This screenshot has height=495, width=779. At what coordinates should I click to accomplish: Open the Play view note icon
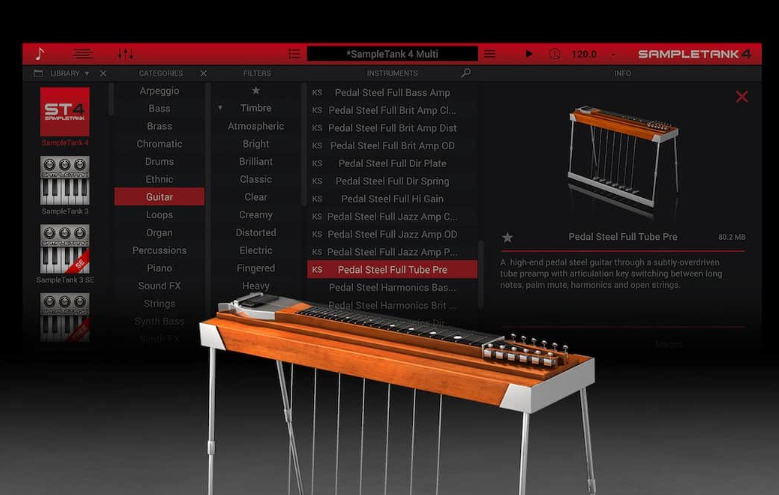click(x=40, y=54)
